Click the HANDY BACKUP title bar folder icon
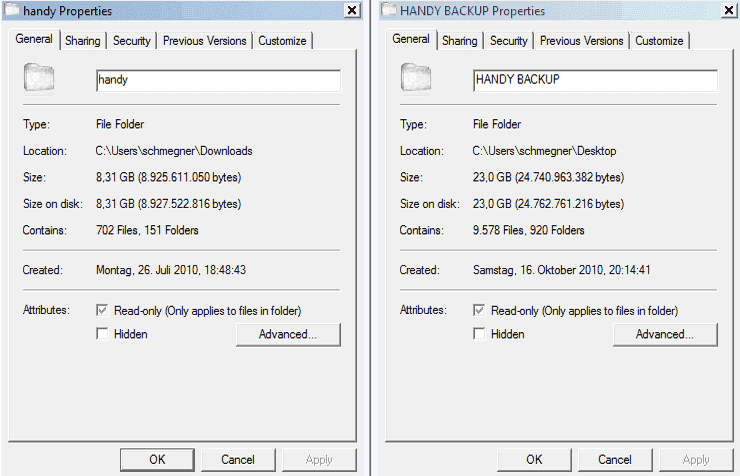The image size is (740, 476). click(x=389, y=10)
